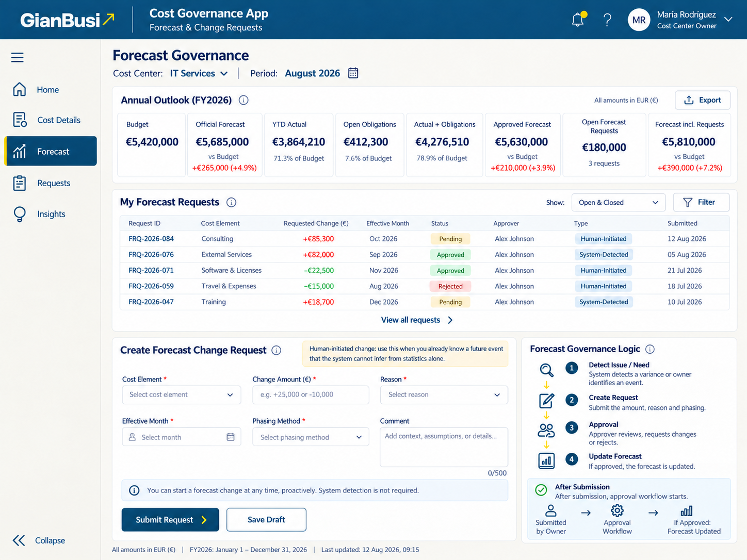
Task: Open Cost Details in sidebar
Action: click(x=51, y=120)
